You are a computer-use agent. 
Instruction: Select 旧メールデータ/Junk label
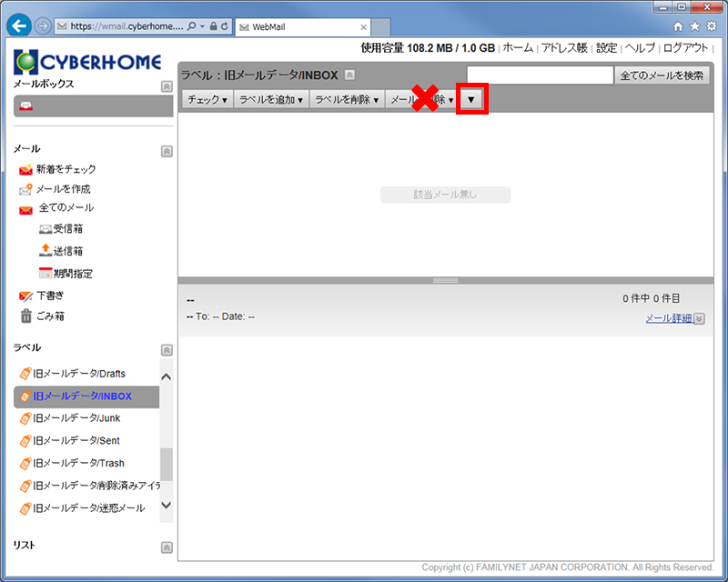click(76, 418)
